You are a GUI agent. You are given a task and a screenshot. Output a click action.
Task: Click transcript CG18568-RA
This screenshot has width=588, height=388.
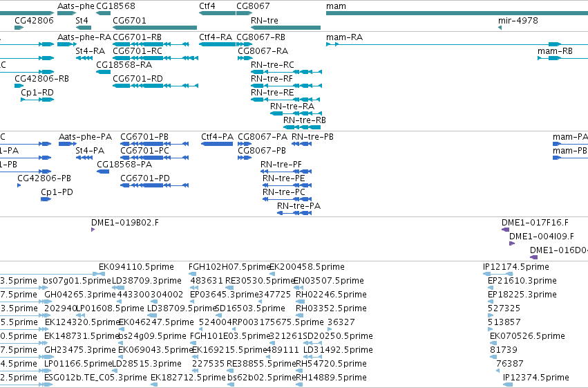click(104, 72)
